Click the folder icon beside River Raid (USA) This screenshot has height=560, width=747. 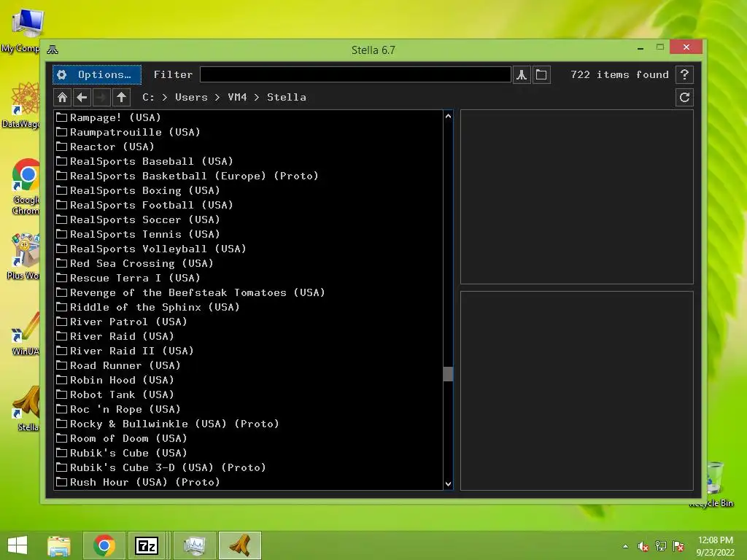(61, 336)
